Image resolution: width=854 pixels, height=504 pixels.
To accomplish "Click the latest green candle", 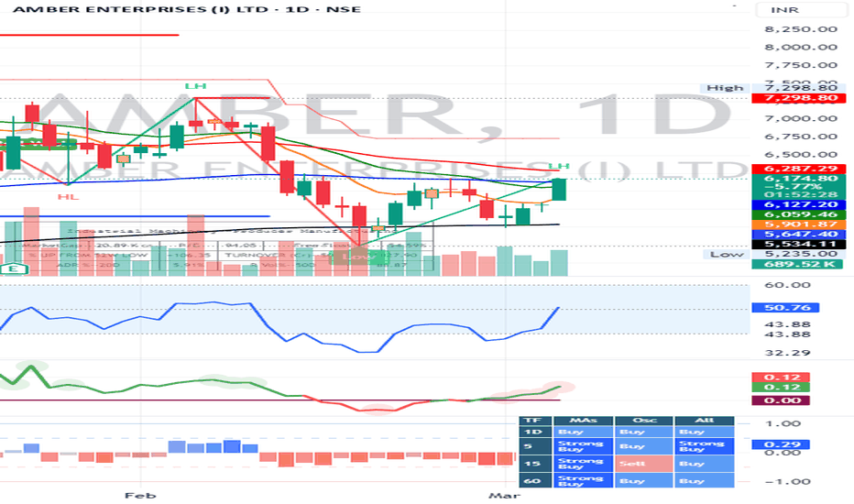I will coord(559,190).
